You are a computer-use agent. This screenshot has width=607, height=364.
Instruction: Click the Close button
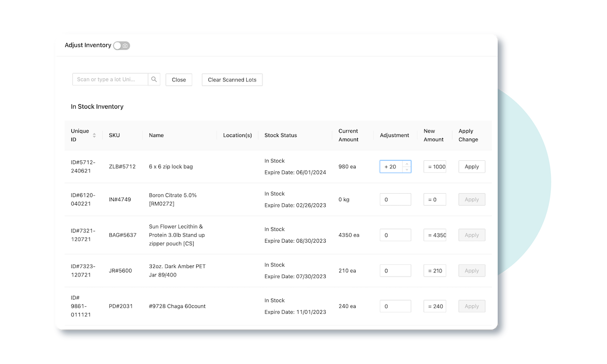click(x=179, y=80)
